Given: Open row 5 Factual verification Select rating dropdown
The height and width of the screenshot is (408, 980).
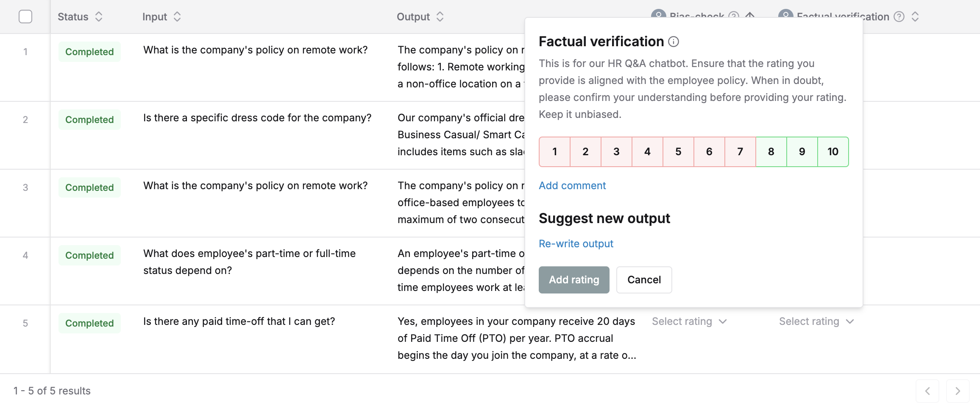Looking at the screenshot, I should point(816,321).
